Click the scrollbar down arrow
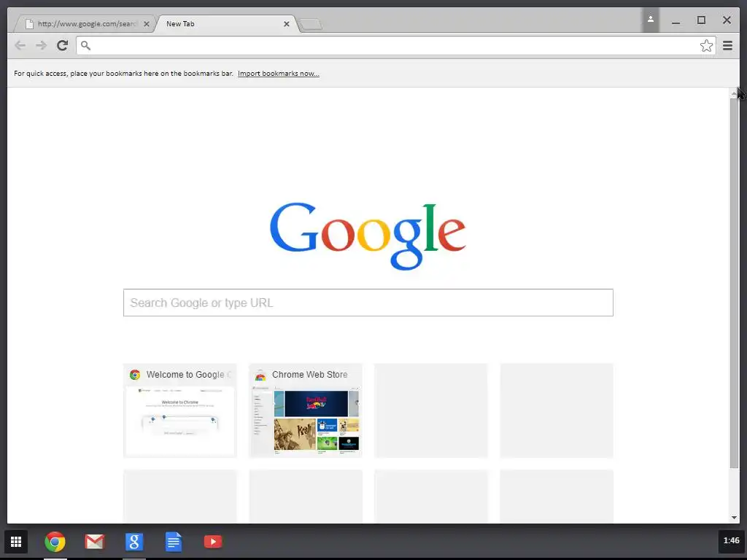The width and height of the screenshot is (747, 560). 734,518
